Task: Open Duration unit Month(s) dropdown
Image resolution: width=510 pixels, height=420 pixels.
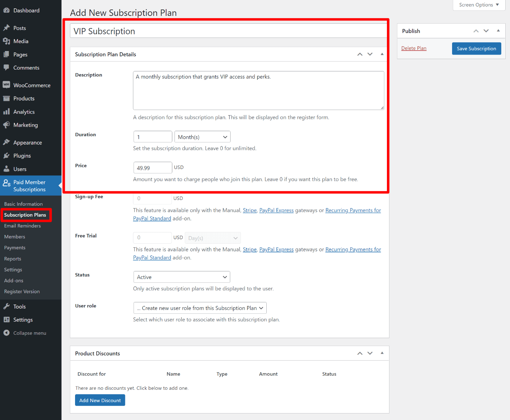Action: tap(203, 137)
